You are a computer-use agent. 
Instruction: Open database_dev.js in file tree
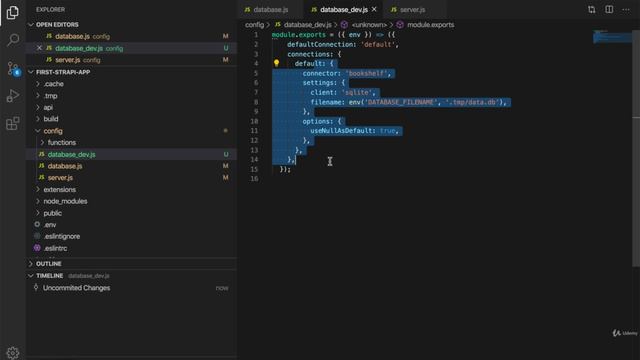tap(71, 154)
